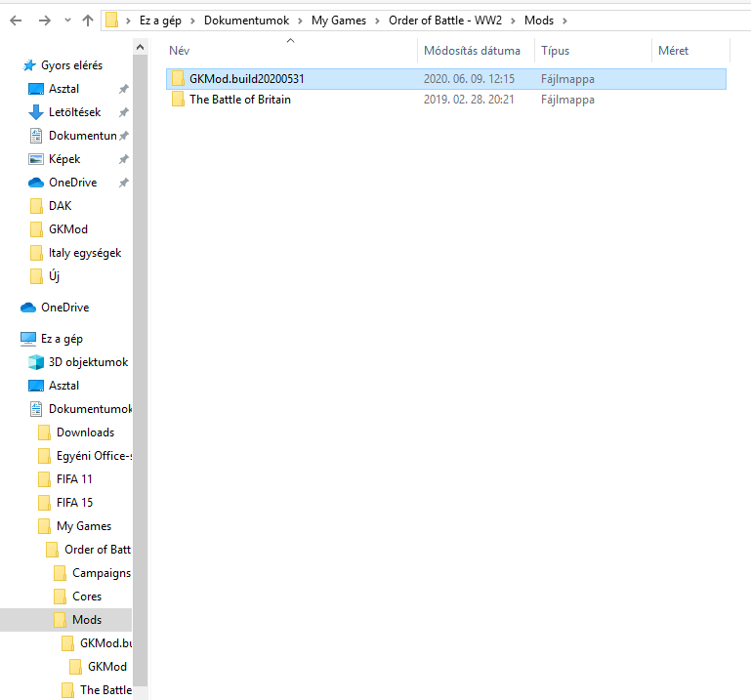Click the Gyors elérés star item
This screenshot has width=751, height=700.
click(70, 65)
